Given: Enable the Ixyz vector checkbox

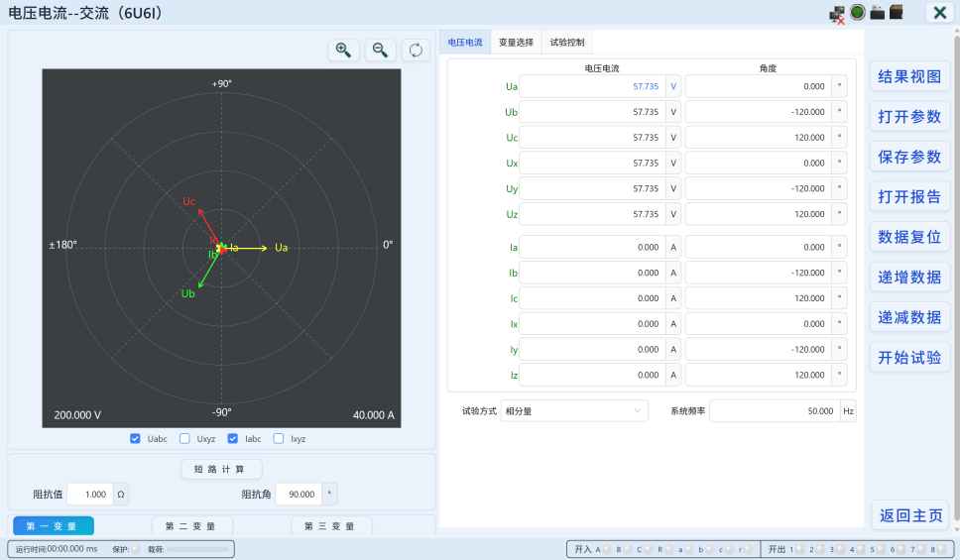Looking at the screenshot, I should coord(279,439).
